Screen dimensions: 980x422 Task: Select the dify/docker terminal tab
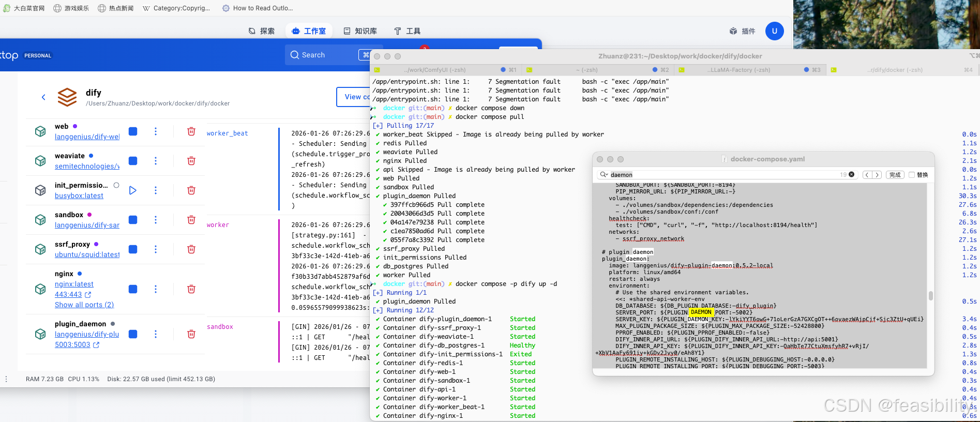click(902, 70)
